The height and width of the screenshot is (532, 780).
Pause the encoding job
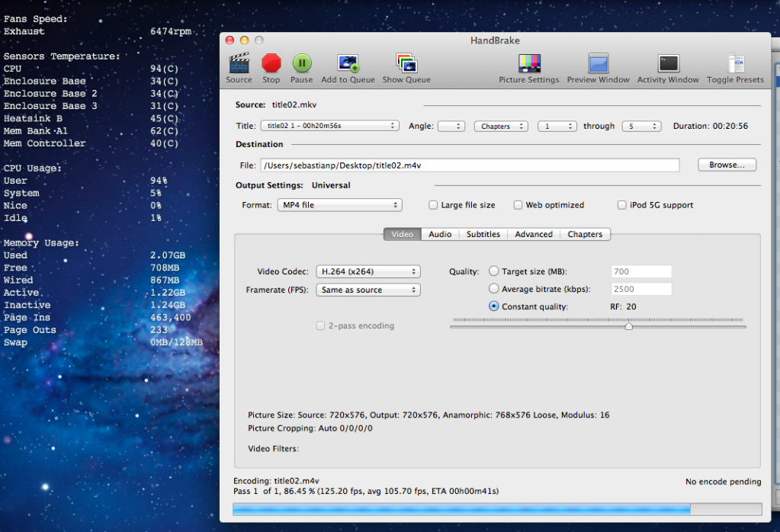302,64
